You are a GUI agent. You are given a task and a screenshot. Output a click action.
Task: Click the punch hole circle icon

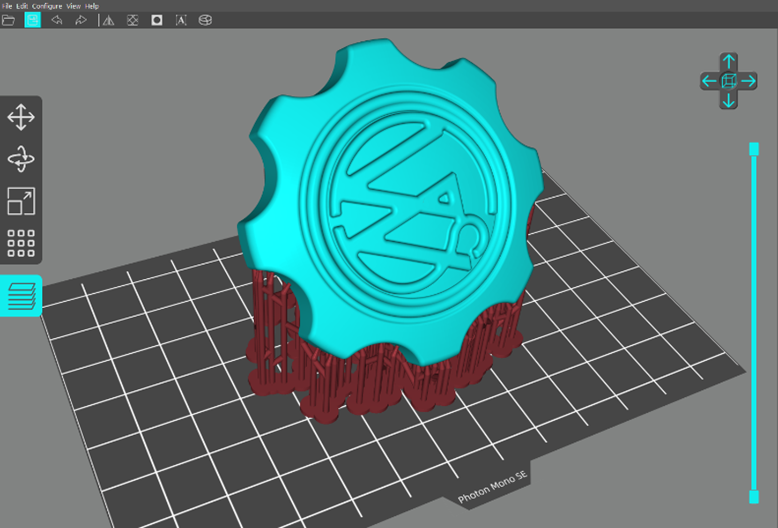pos(157,20)
